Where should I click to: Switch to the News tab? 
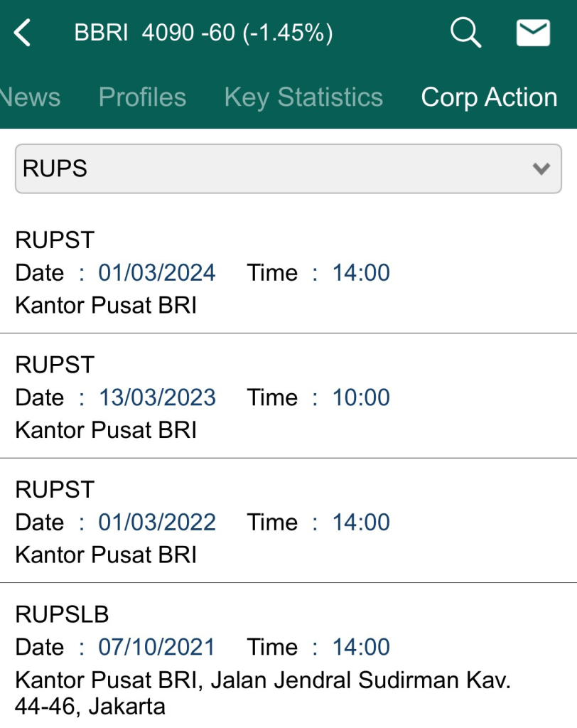pyautogui.click(x=30, y=97)
